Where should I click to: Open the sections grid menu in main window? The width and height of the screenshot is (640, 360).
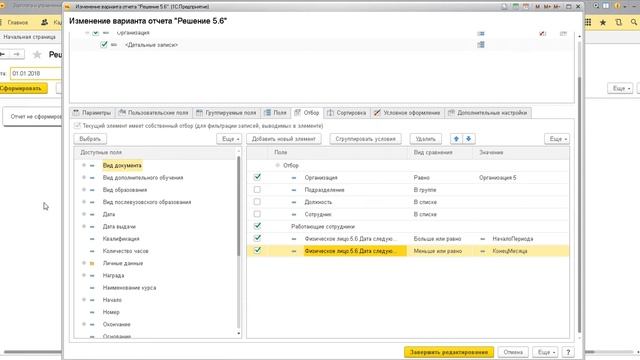[x=588, y=22]
